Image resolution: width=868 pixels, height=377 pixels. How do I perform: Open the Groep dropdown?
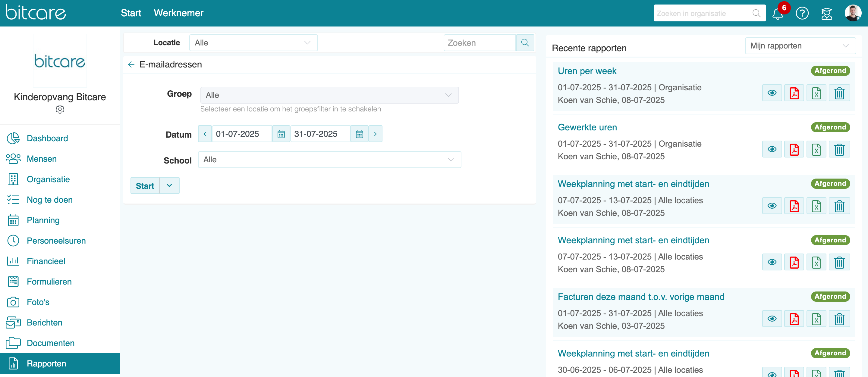coord(329,95)
